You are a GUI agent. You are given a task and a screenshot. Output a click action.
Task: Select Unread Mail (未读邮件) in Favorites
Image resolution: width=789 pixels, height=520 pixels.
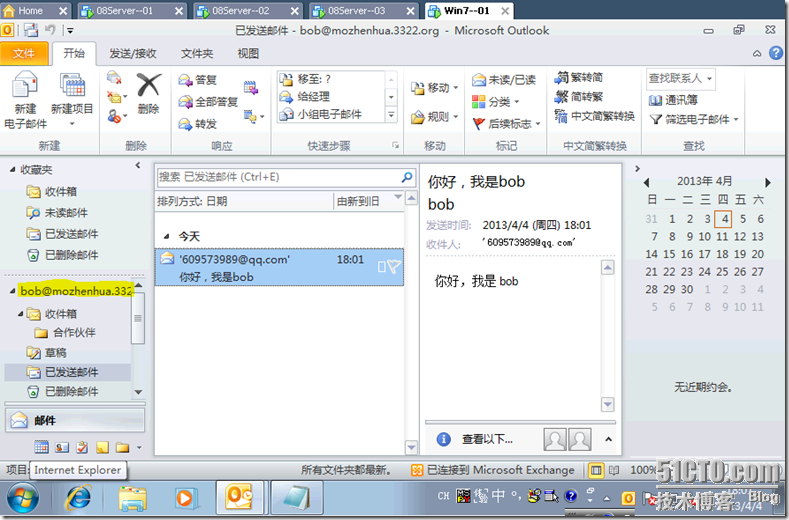56,213
